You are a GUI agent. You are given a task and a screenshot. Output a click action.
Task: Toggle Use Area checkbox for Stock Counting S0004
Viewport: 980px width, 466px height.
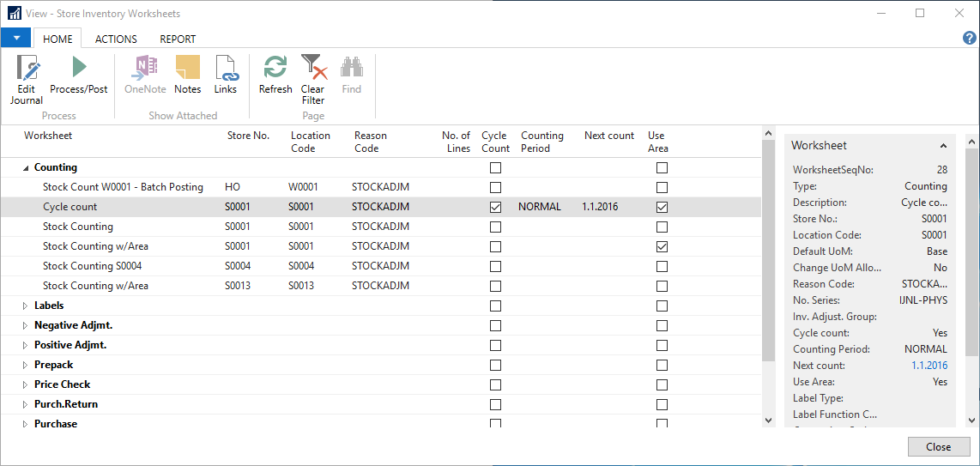[x=662, y=266]
